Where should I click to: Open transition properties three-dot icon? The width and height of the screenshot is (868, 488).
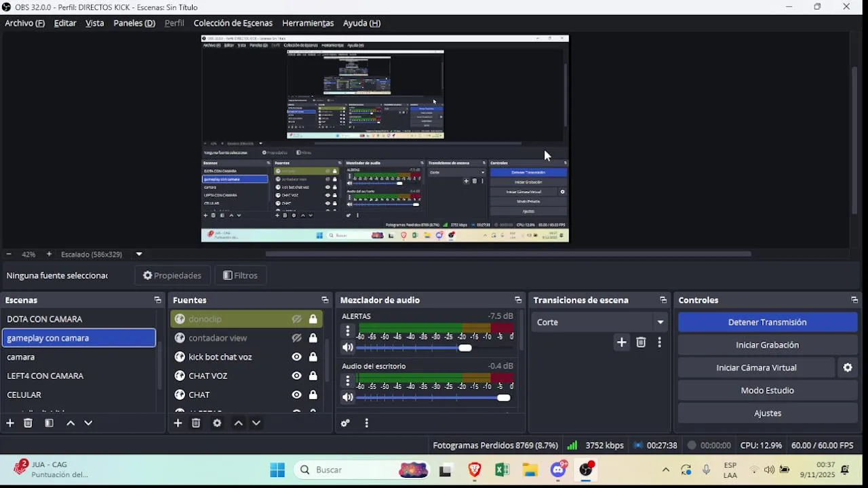coord(659,342)
